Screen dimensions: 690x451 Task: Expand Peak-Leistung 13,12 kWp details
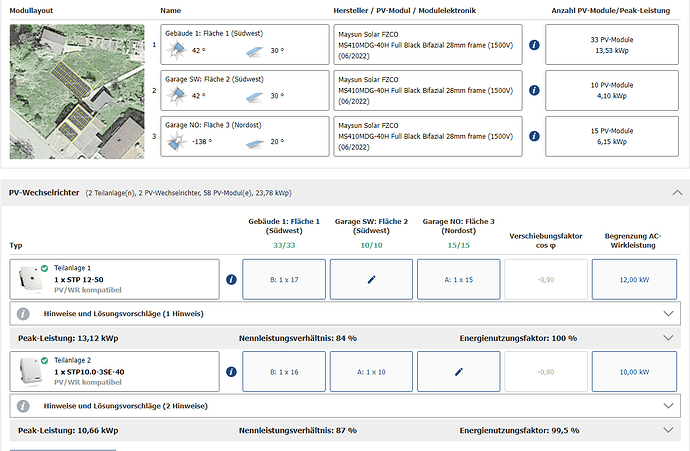tap(668, 338)
